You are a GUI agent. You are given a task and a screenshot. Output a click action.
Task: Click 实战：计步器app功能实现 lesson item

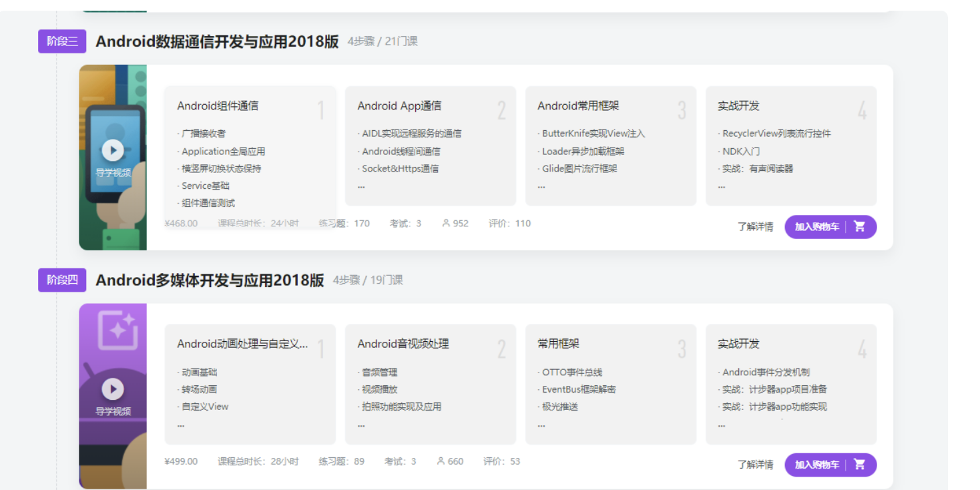[772, 407]
